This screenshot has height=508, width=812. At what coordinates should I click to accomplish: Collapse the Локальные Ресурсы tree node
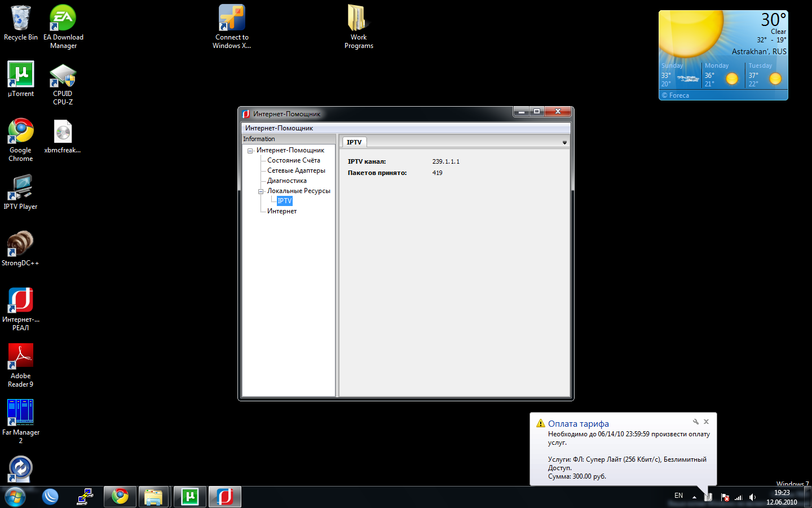pos(261,191)
